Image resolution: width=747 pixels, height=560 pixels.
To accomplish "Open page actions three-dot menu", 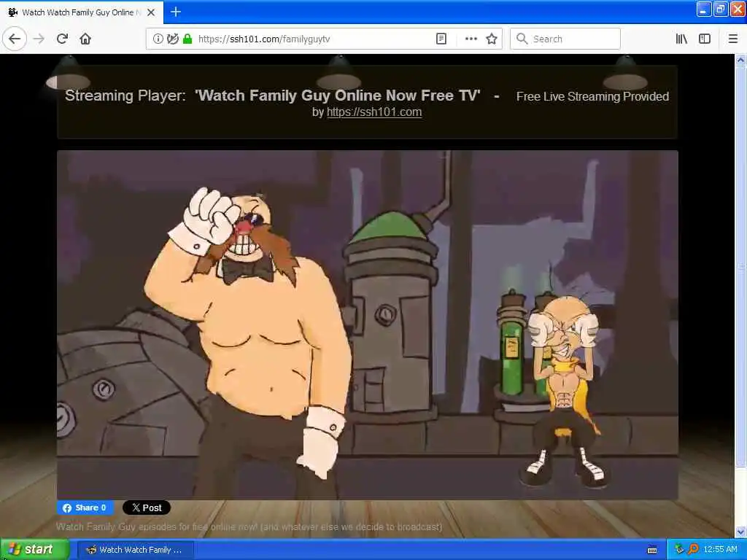I will coord(471,39).
